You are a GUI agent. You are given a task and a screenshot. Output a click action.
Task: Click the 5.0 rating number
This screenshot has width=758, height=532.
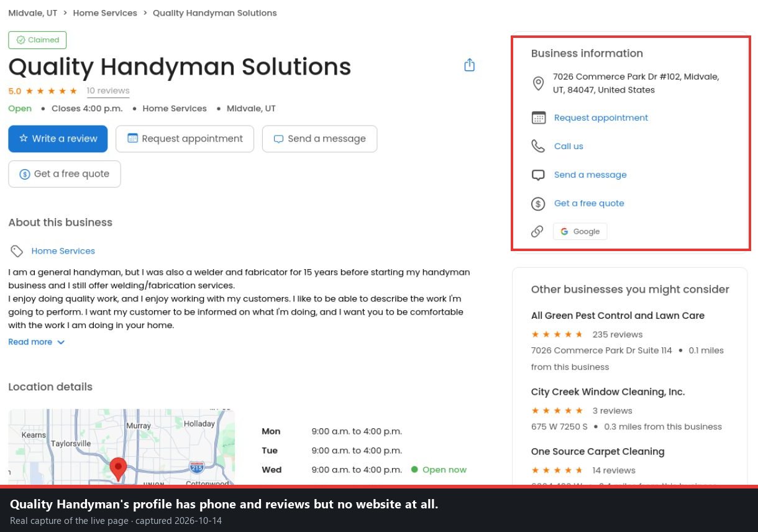click(15, 91)
